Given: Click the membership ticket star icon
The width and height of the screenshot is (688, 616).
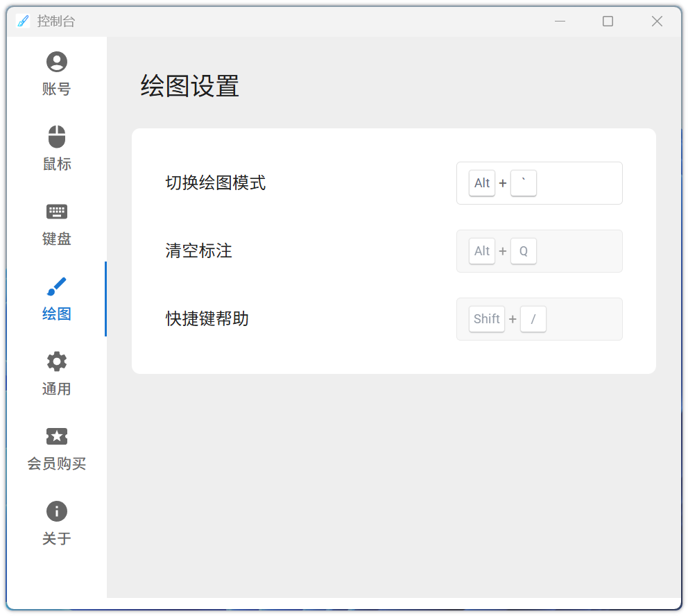Looking at the screenshot, I should coord(57,436).
